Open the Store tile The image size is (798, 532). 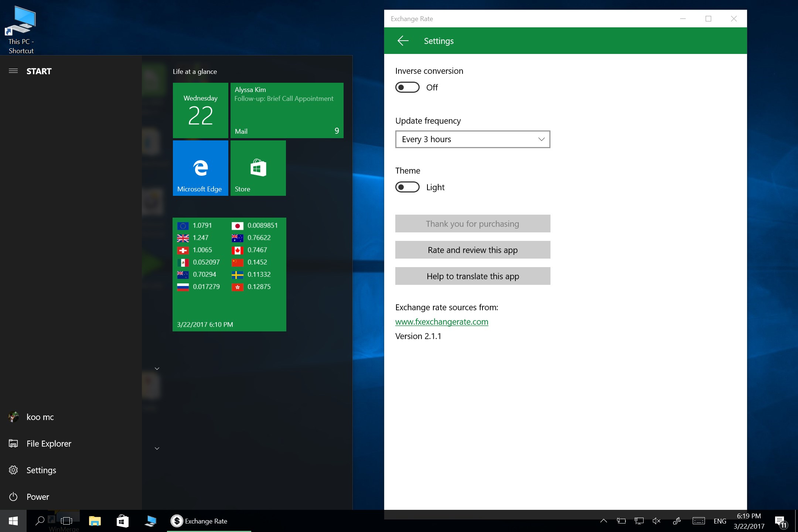point(258,168)
